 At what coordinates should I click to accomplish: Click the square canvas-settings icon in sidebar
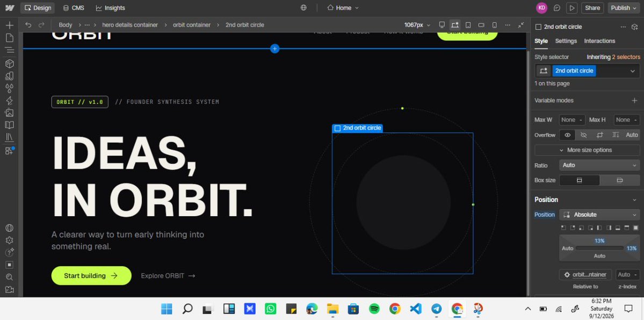point(10,265)
